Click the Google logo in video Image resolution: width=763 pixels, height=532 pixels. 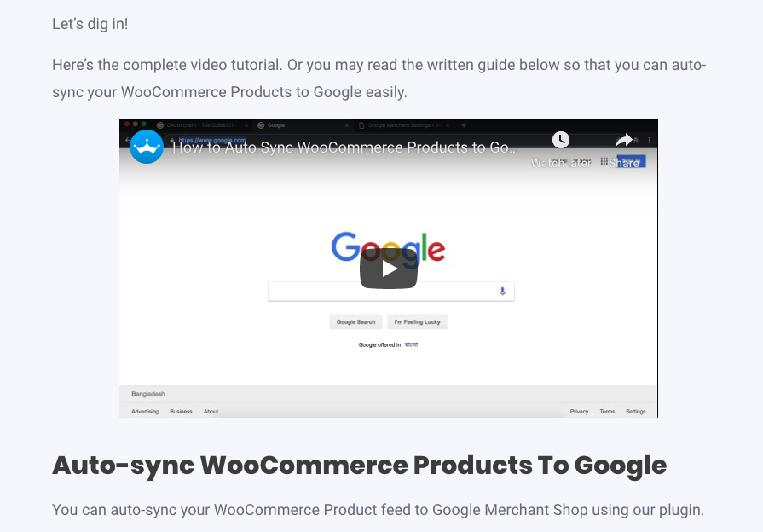pos(388,246)
